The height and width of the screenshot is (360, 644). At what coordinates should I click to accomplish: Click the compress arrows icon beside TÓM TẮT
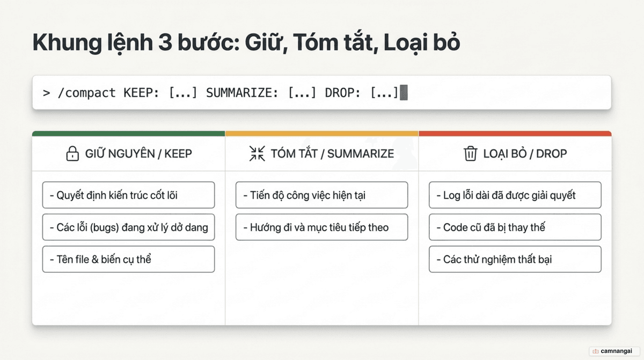(257, 154)
